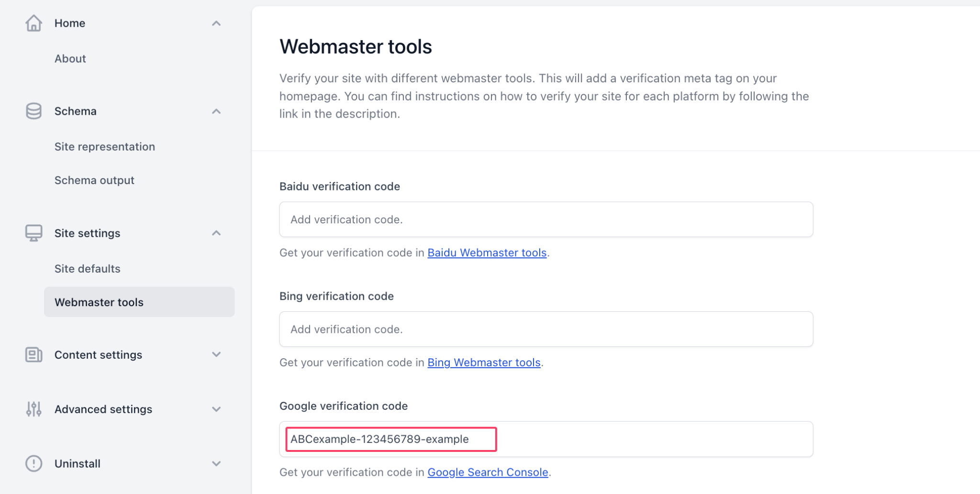Expand the Advanced settings section
Viewport: 980px width, 494px height.
[x=216, y=409]
